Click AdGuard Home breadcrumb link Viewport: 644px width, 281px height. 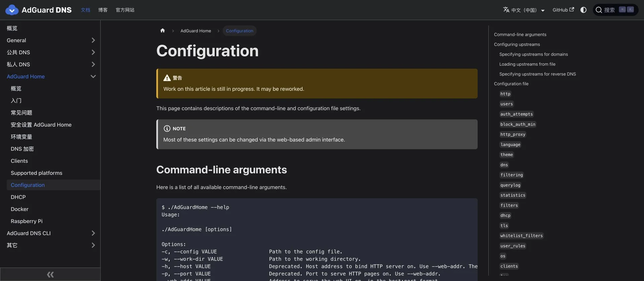196,31
